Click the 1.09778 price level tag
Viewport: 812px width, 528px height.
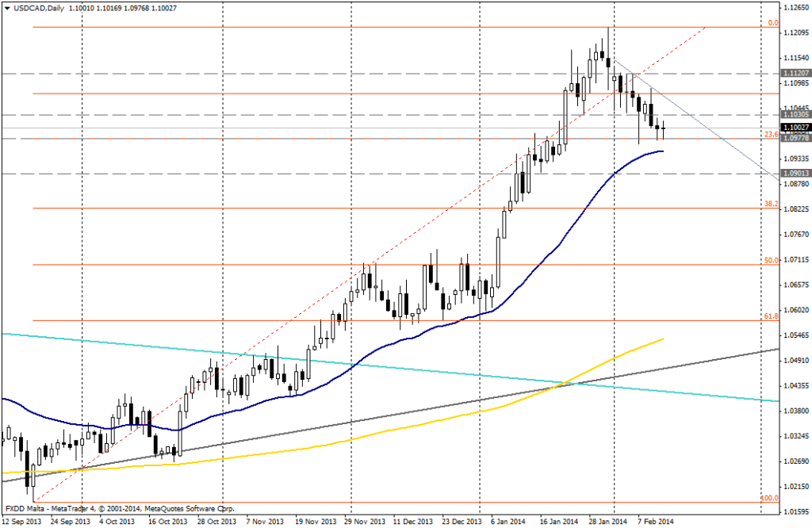[x=795, y=138]
